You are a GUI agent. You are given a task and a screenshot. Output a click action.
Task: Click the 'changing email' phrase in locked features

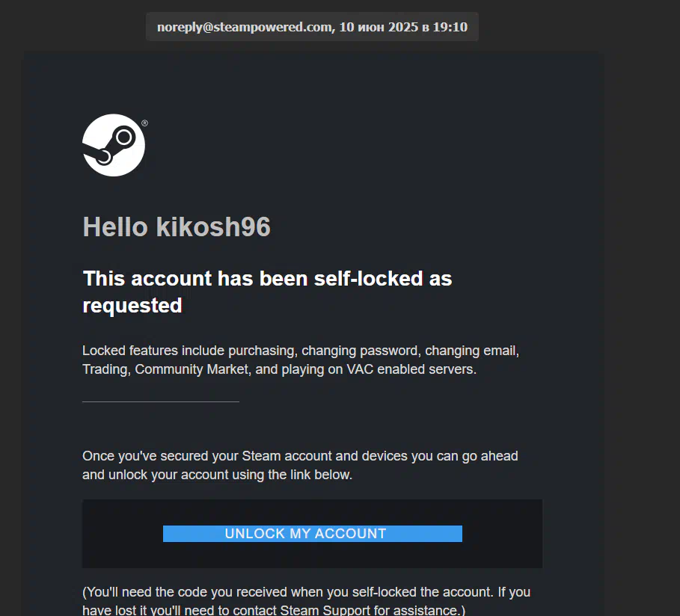click(471, 351)
